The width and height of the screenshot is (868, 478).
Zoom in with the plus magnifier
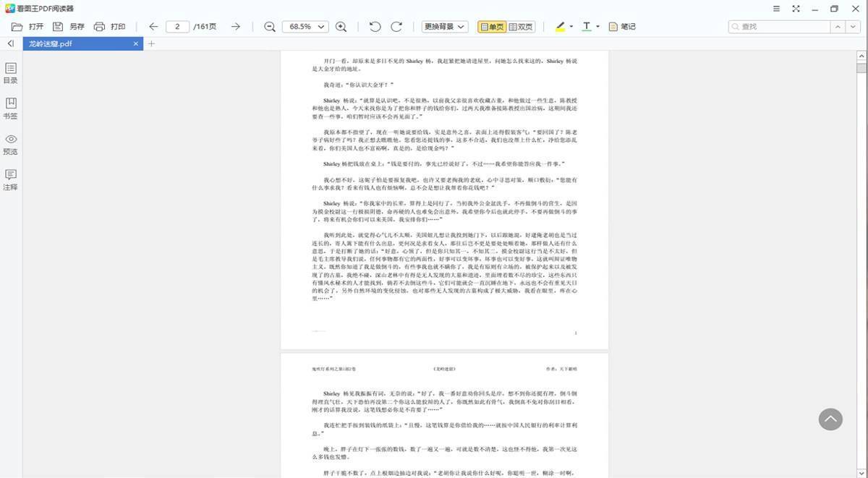341,27
